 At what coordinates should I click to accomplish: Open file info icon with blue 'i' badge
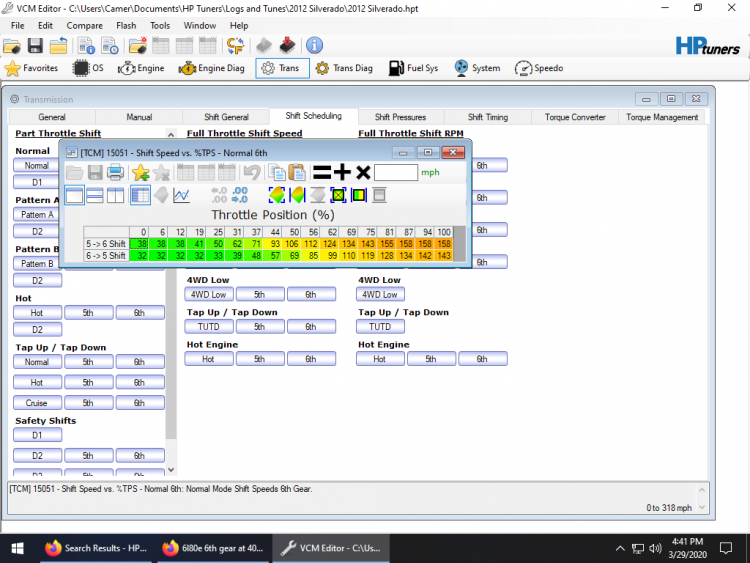tap(87, 46)
